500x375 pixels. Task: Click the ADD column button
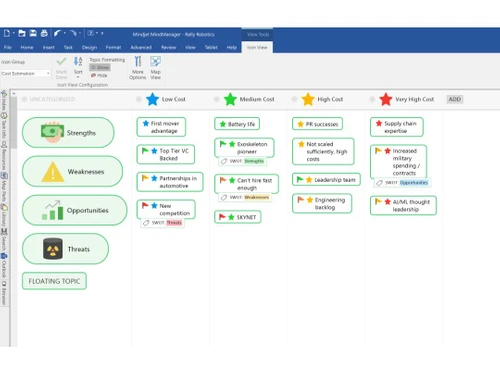tap(455, 99)
